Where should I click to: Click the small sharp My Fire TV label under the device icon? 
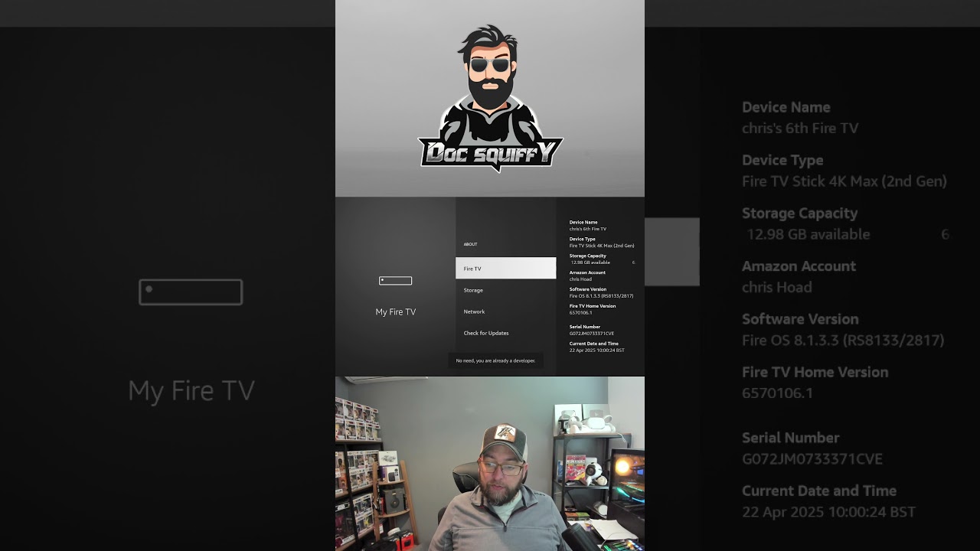point(395,312)
